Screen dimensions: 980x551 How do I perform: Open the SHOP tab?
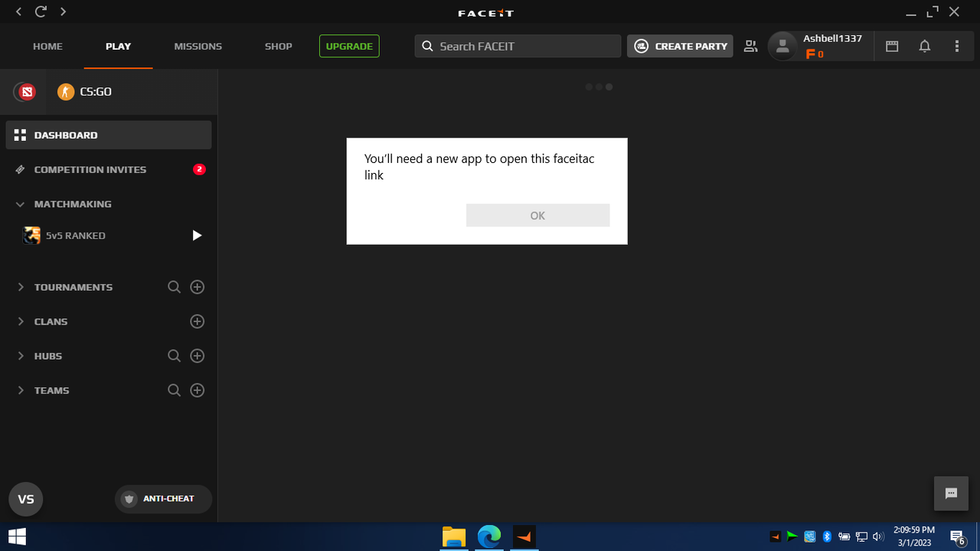[x=278, y=46]
